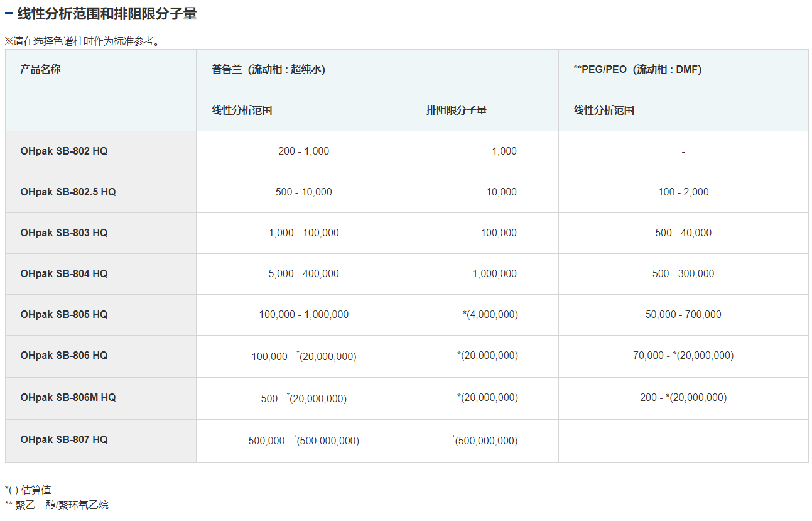Select the OHpak SB-802 HQ row name
Image resolution: width=812 pixels, height=521 pixels.
64,151
